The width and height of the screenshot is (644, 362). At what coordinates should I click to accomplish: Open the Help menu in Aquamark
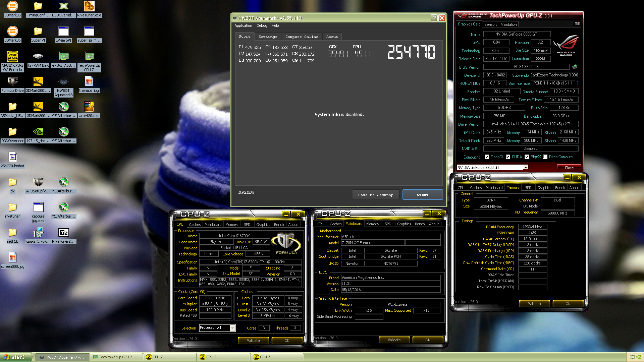coord(275,25)
